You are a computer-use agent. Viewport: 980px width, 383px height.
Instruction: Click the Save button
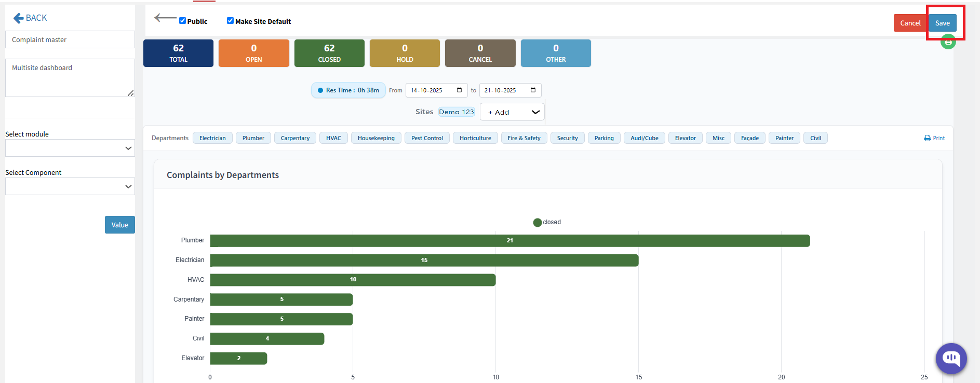click(x=942, y=23)
